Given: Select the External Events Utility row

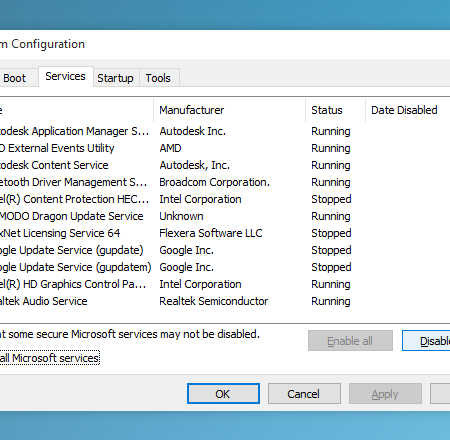Looking at the screenshot, I should point(225,148).
